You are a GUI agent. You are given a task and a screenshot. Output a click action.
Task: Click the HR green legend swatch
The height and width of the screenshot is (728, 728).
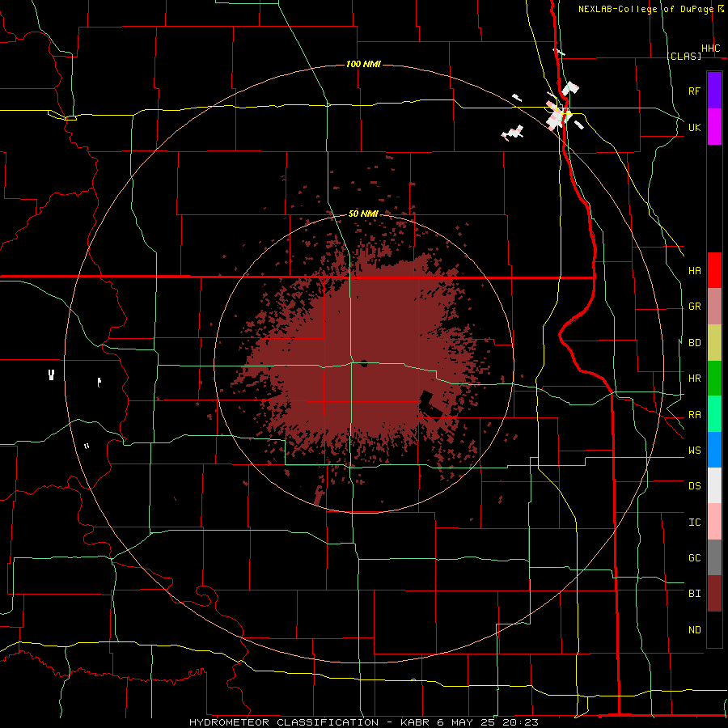click(x=714, y=378)
